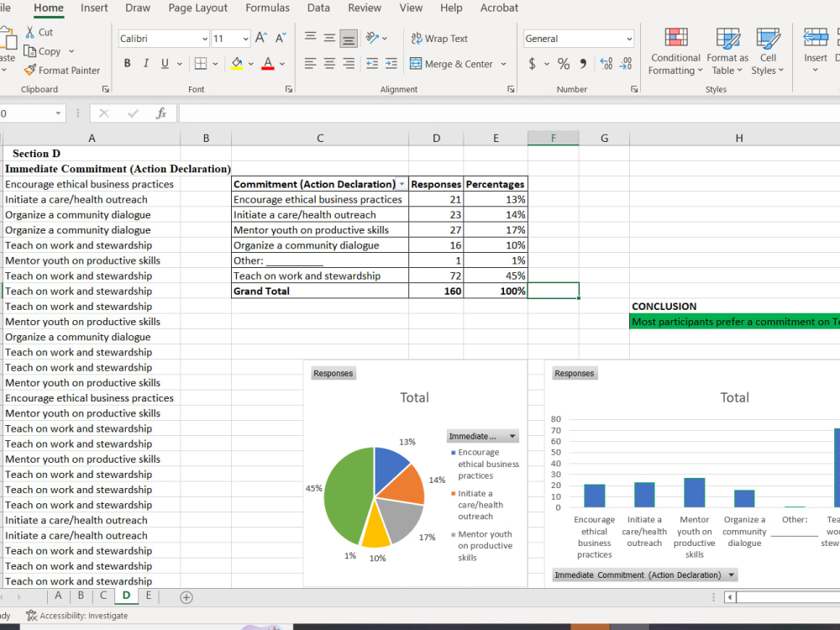Click Merge & Center button

click(x=451, y=65)
